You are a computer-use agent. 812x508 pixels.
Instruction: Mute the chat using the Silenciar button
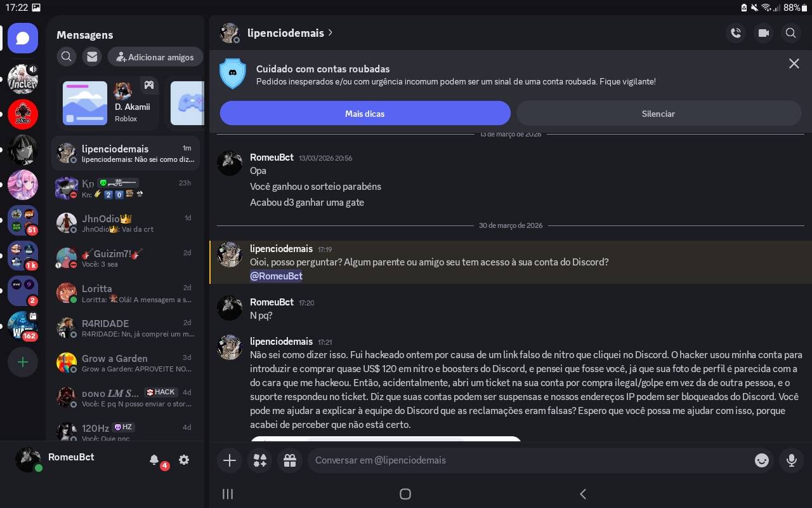click(x=658, y=113)
